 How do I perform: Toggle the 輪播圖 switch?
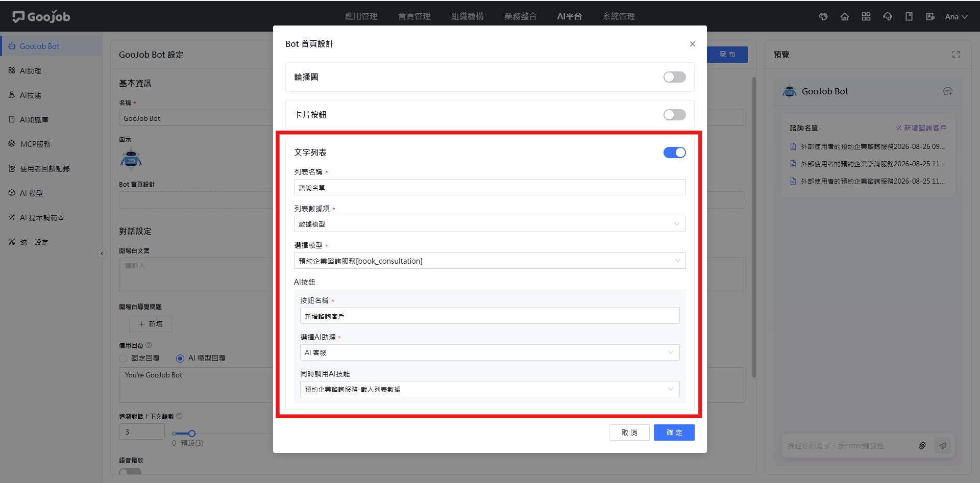(x=674, y=77)
